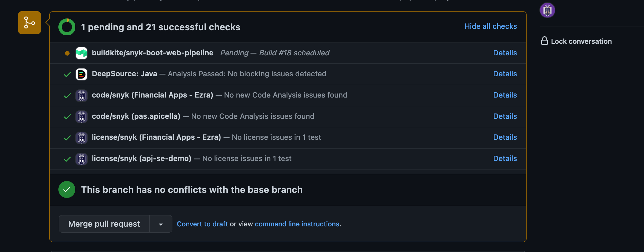Click the lock icon for Lock conversation
644x252 pixels.
(x=544, y=41)
